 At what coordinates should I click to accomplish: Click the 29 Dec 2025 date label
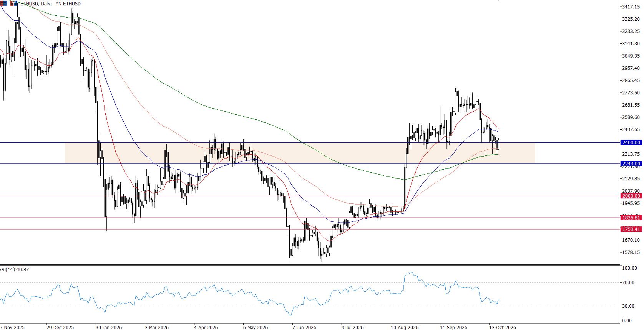pyautogui.click(x=60, y=328)
